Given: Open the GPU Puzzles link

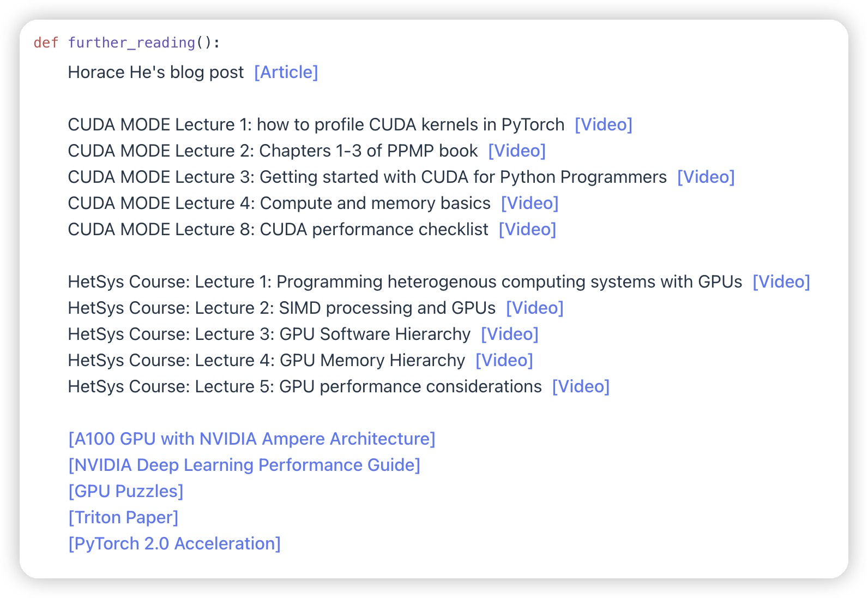Looking at the screenshot, I should (x=125, y=491).
